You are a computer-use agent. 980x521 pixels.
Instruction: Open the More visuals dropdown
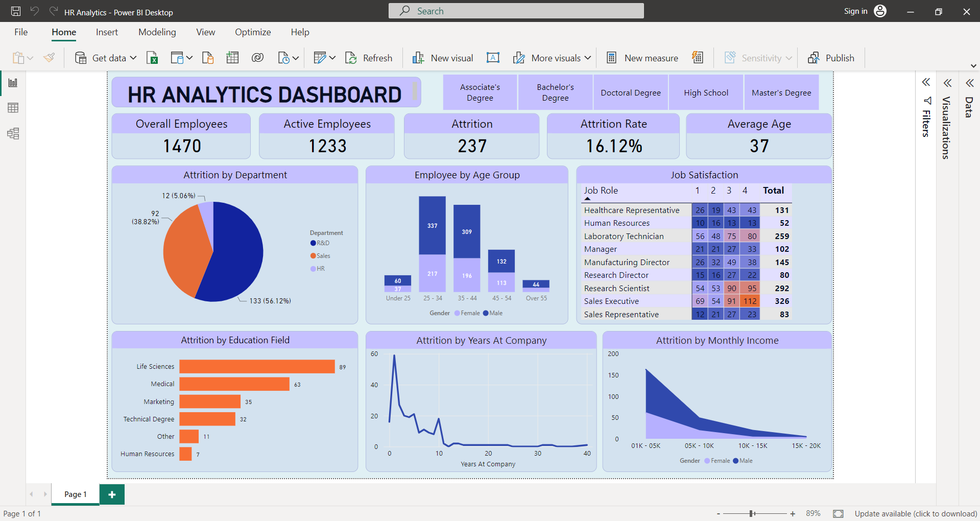coord(588,58)
